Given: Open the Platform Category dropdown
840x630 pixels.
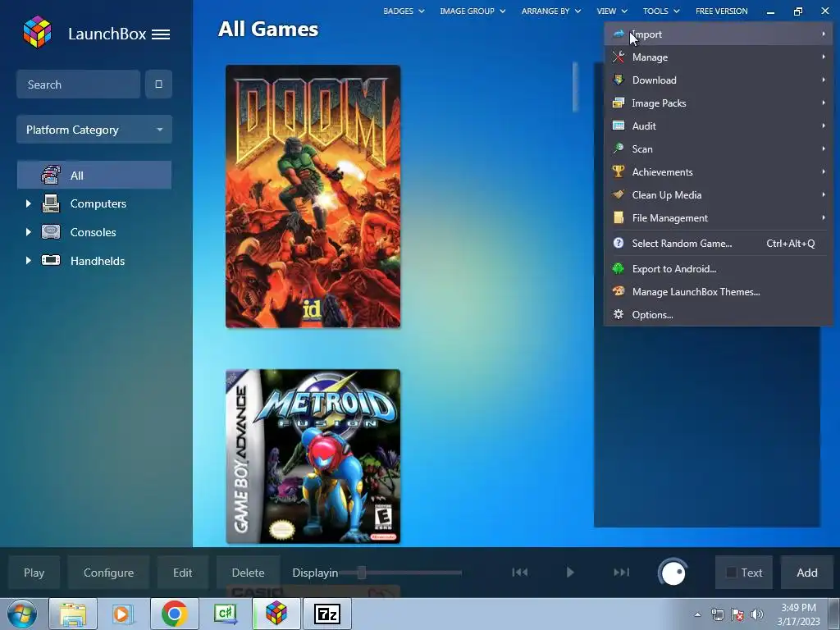Looking at the screenshot, I should (x=94, y=130).
